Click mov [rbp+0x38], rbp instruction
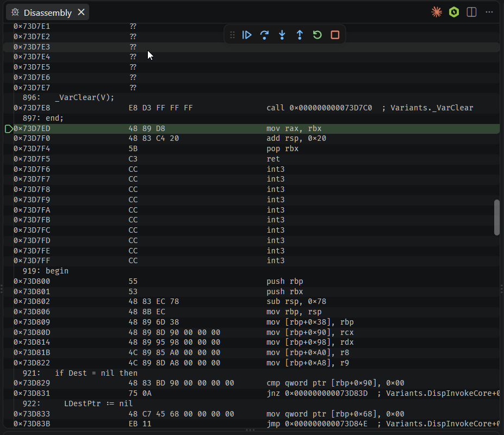This screenshot has height=435, width=504. point(310,322)
